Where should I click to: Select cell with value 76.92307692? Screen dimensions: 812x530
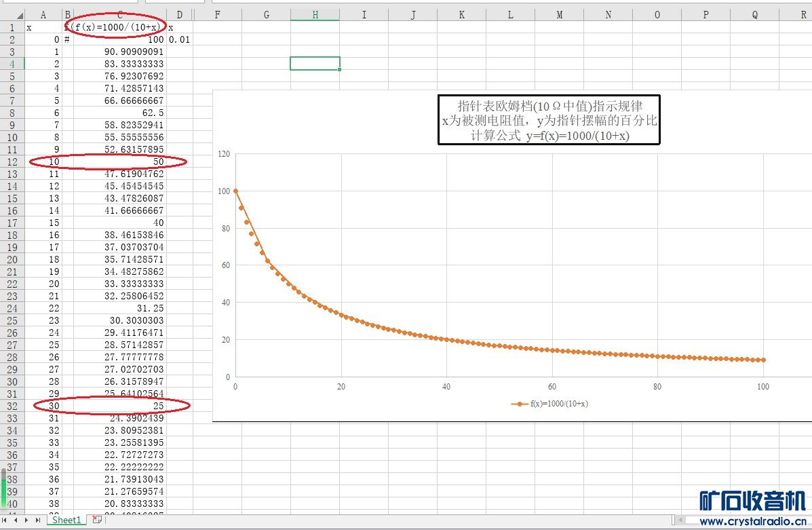pyautogui.click(x=119, y=76)
